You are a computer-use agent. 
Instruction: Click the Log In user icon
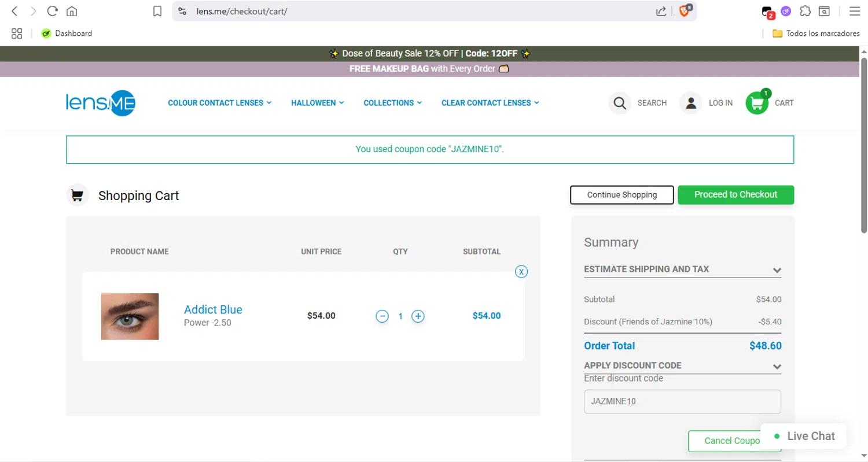click(690, 103)
